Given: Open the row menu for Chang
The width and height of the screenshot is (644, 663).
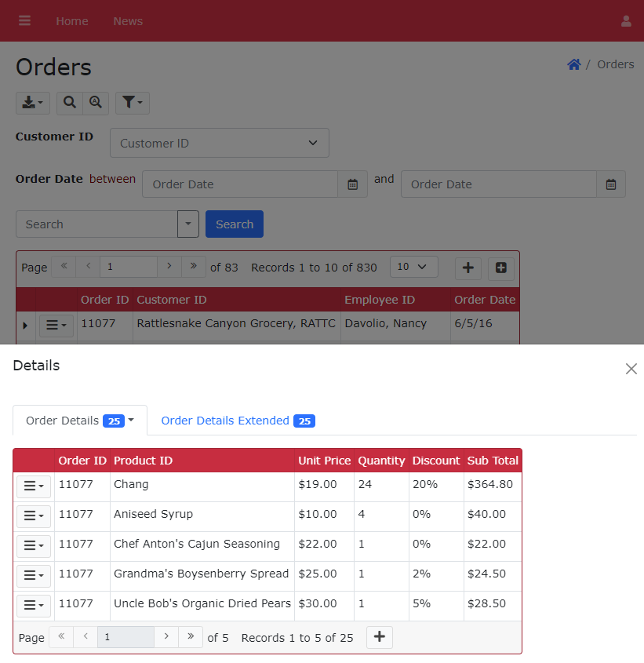Looking at the screenshot, I should (x=34, y=486).
